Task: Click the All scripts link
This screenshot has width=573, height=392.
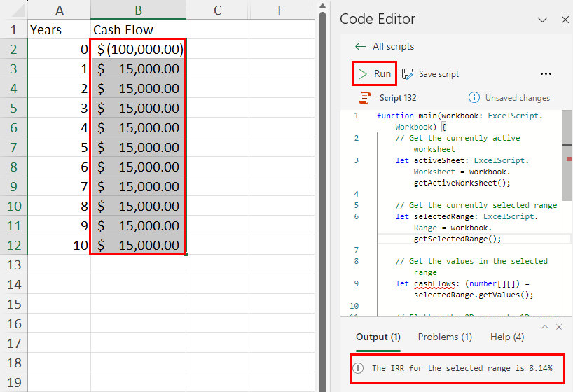Action: point(393,46)
